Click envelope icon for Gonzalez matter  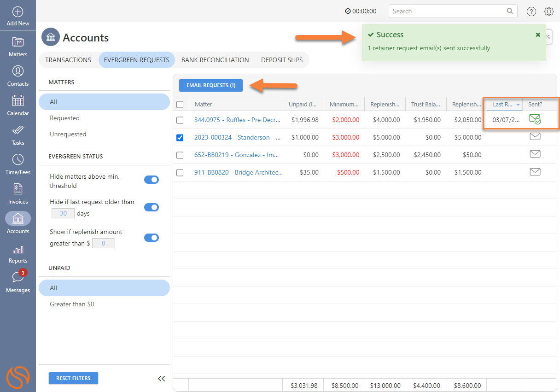(x=535, y=154)
